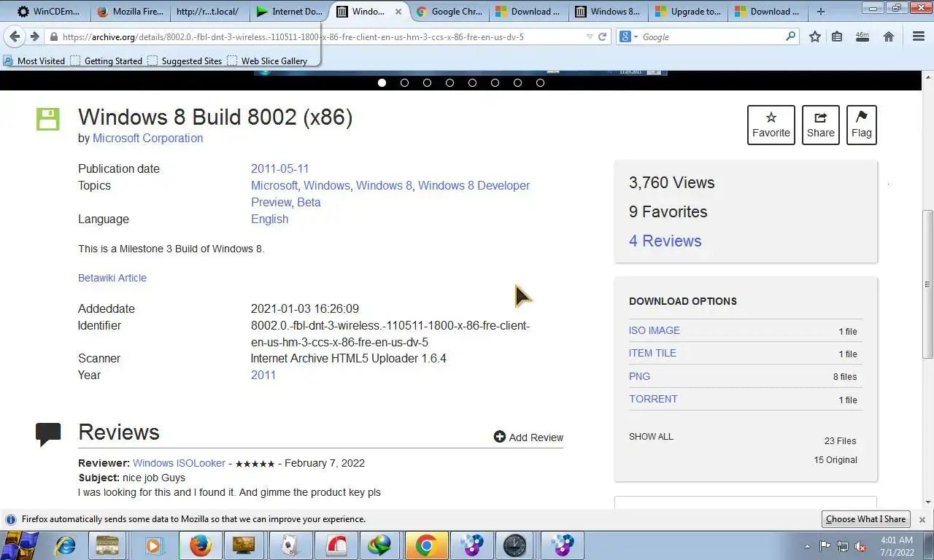Favorite this archive item
The height and width of the screenshot is (560, 934).
pyautogui.click(x=771, y=125)
